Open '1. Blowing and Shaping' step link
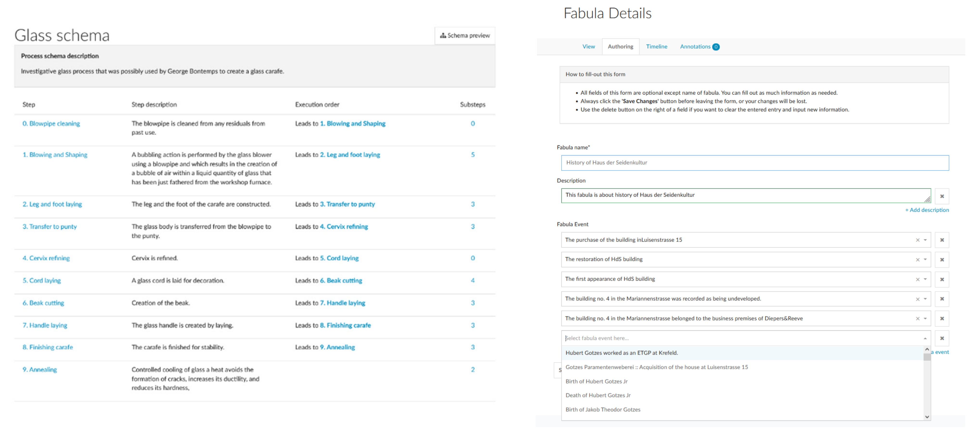Image resolution: width=980 pixels, height=437 pixels. (x=55, y=155)
